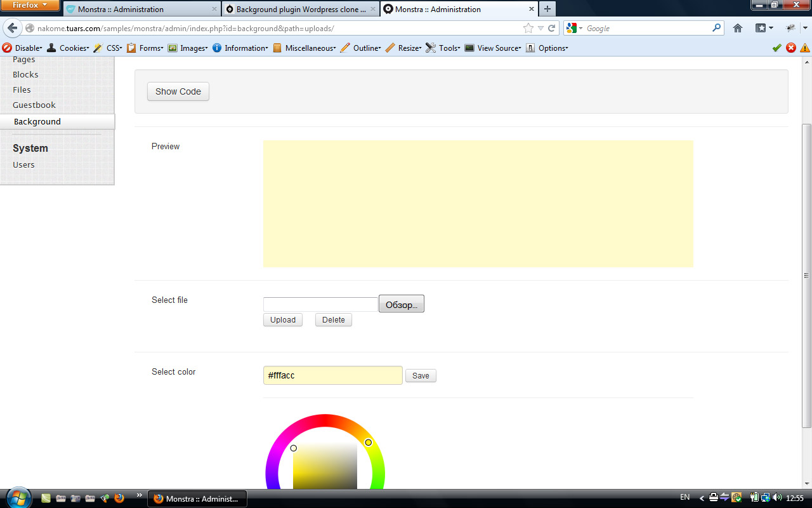Bookmark this page with the star icon
The width and height of the screenshot is (812, 508).
528,29
